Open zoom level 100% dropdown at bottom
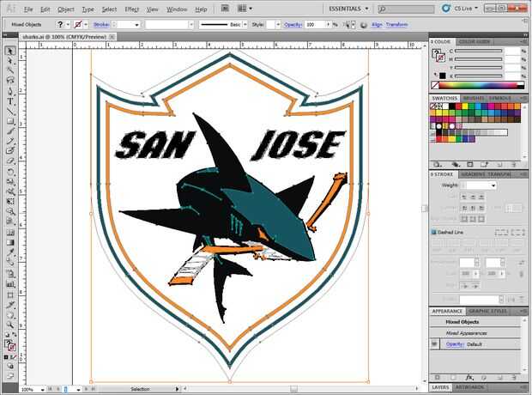 pos(42,390)
